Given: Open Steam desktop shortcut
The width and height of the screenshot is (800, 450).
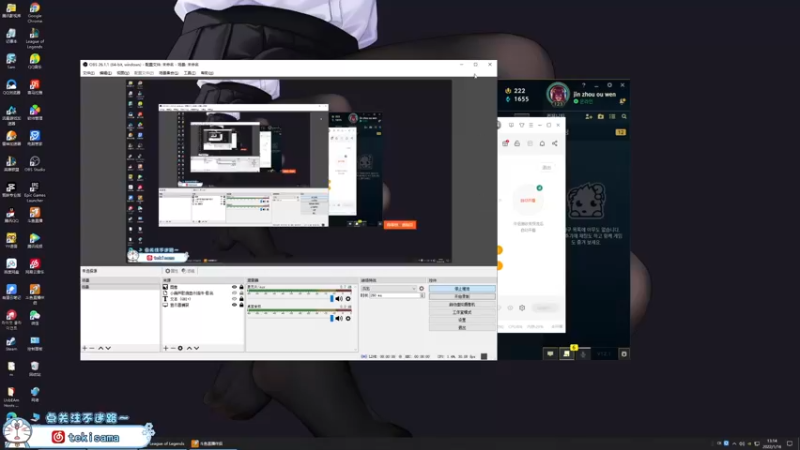Looking at the screenshot, I should pyautogui.click(x=11, y=343).
